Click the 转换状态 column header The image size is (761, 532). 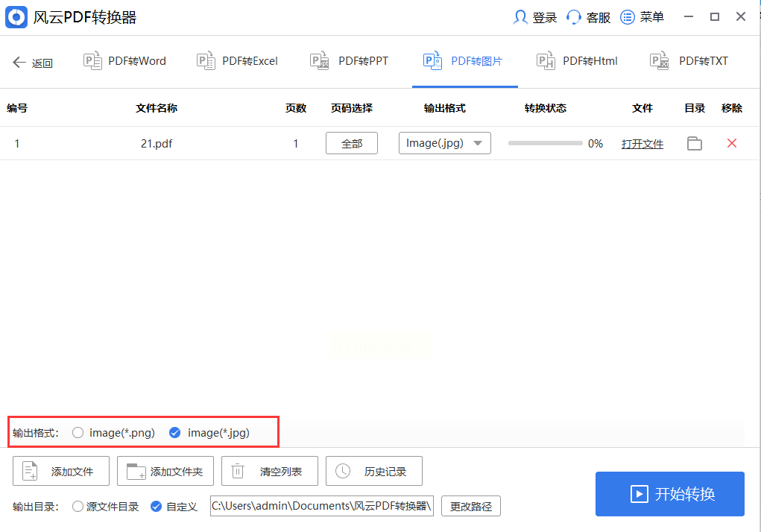(x=545, y=108)
